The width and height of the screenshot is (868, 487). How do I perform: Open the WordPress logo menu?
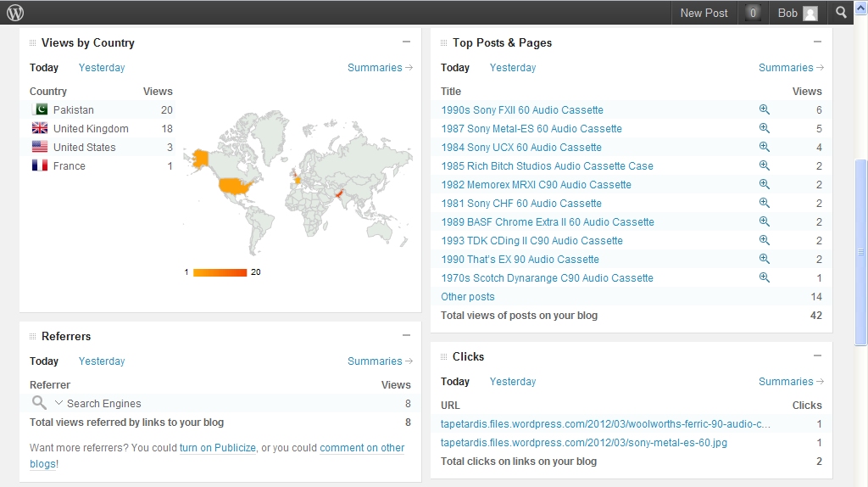15,12
